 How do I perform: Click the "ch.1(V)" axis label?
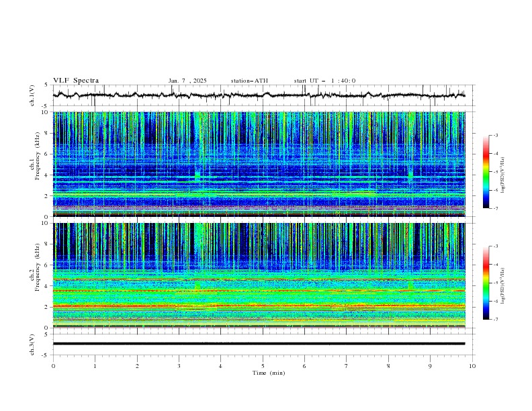[x=32, y=95]
